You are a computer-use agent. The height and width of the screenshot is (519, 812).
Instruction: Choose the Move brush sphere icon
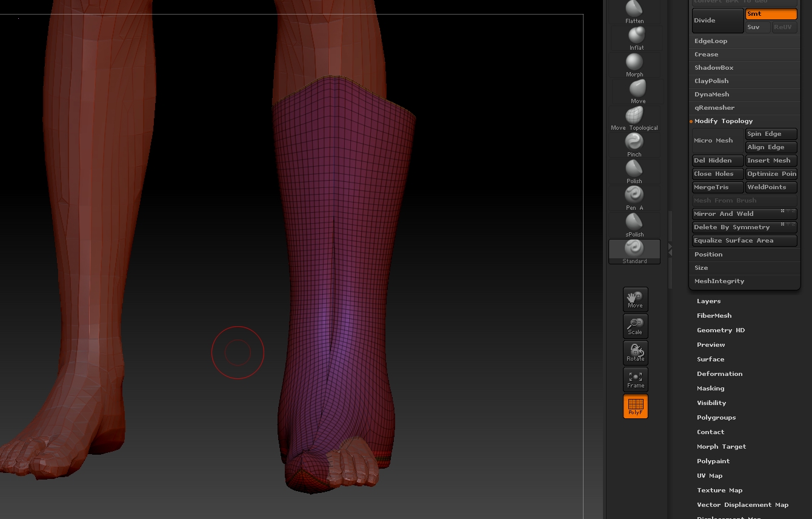(x=636, y=89)
